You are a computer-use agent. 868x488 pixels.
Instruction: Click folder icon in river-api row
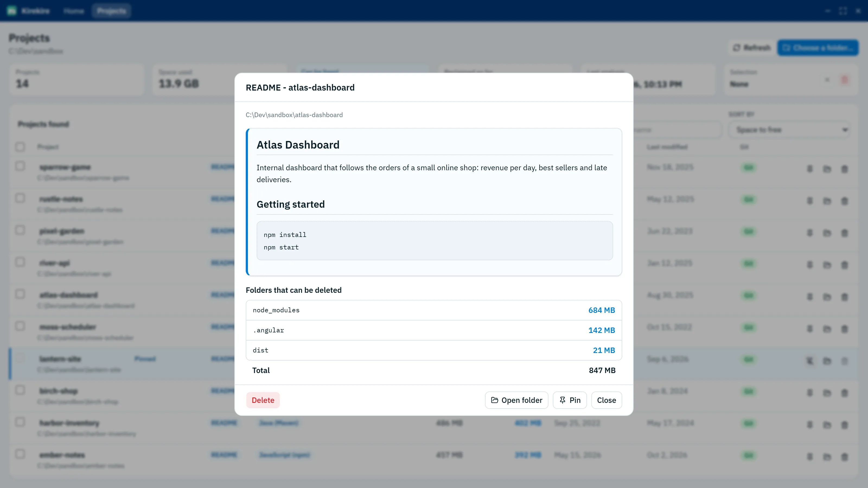(x=827, y=265)
